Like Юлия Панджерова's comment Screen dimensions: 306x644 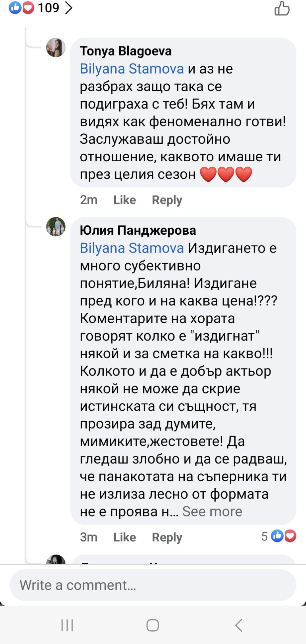(x=125, y=537)
